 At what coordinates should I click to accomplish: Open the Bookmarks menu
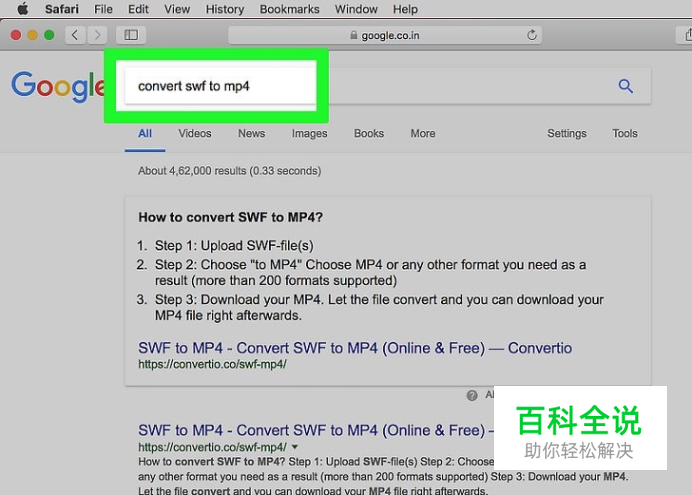pyautogui.click(x=290, y=9)
